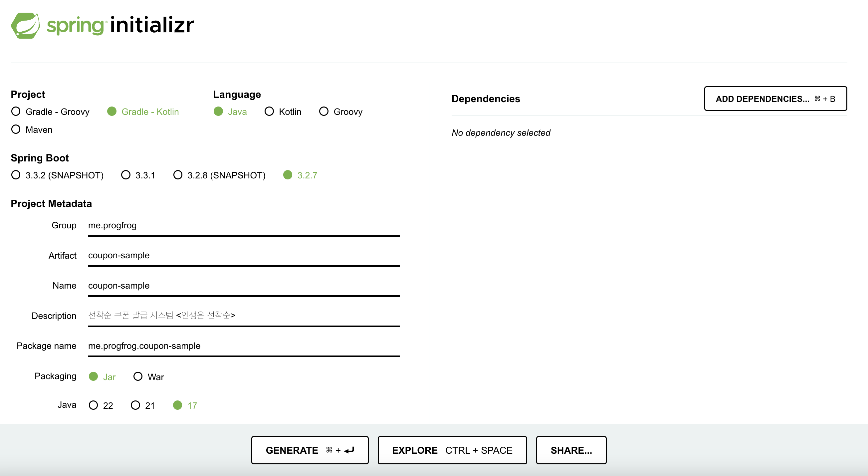Click into the Description field
868x476 pixels.
[243, 316]
